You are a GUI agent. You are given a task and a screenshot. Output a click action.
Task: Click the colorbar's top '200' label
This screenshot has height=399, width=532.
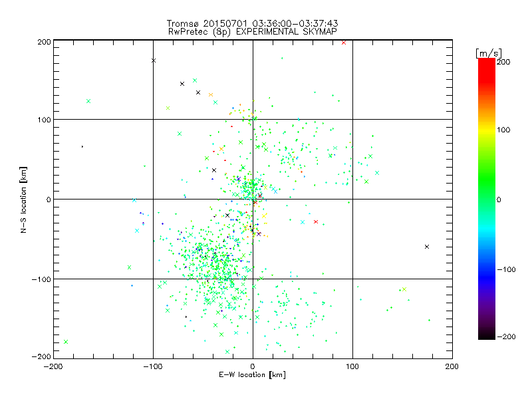[503, 62]
